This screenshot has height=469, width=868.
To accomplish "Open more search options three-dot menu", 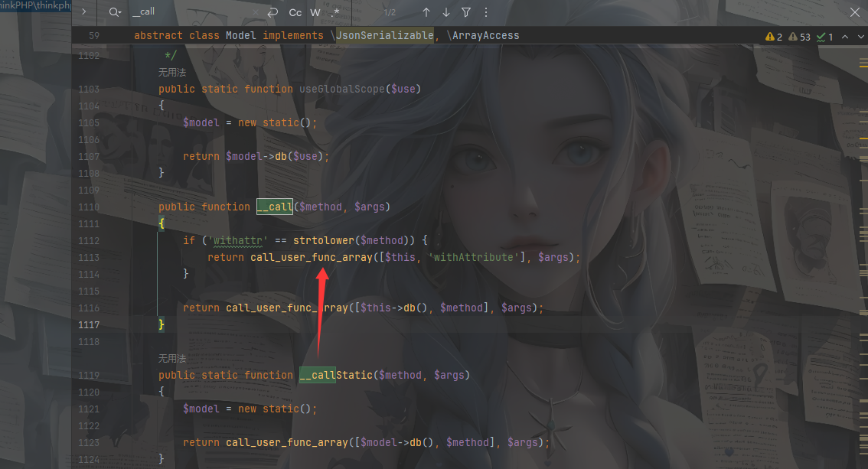I will point(485,12).
